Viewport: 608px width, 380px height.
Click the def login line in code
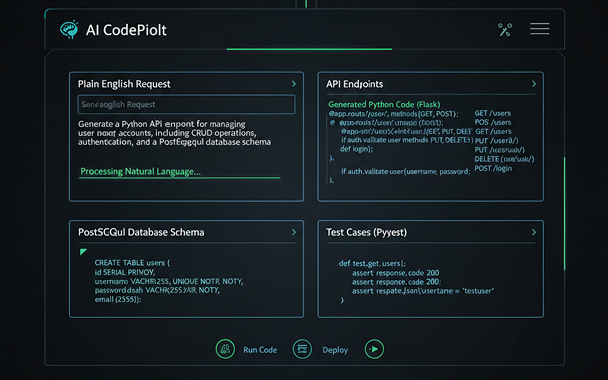click(356, 149)
